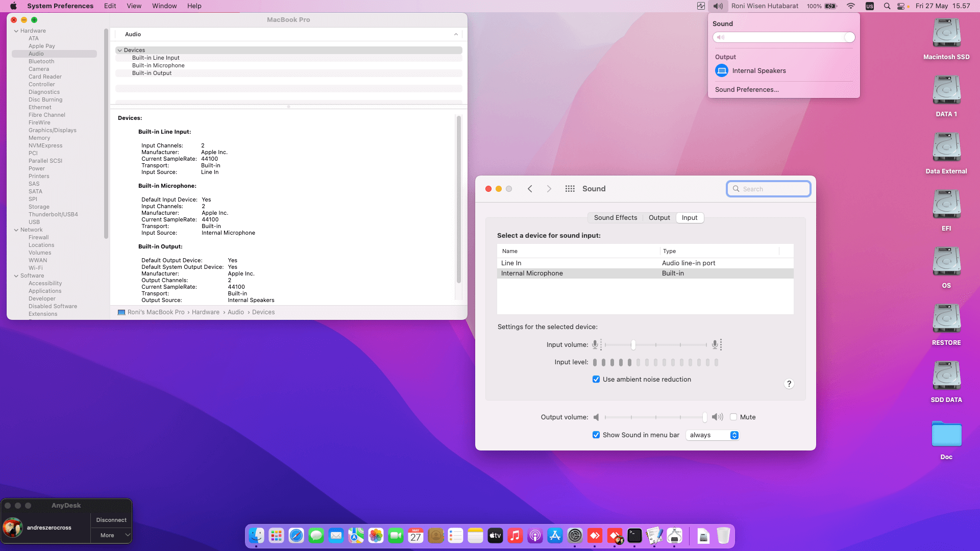Select Graphics/Displays in the sidebar
The image size is (980, 551).
pyautogui.click(x=53, y=131)
